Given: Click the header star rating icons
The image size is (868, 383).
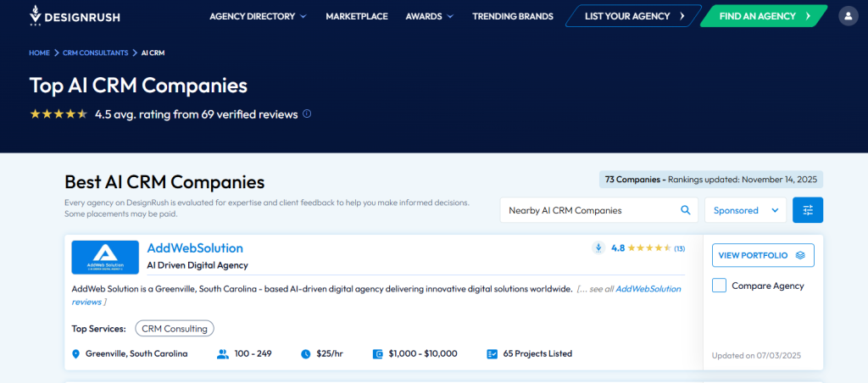Looking at the screenshot, I should coord(58,114).
